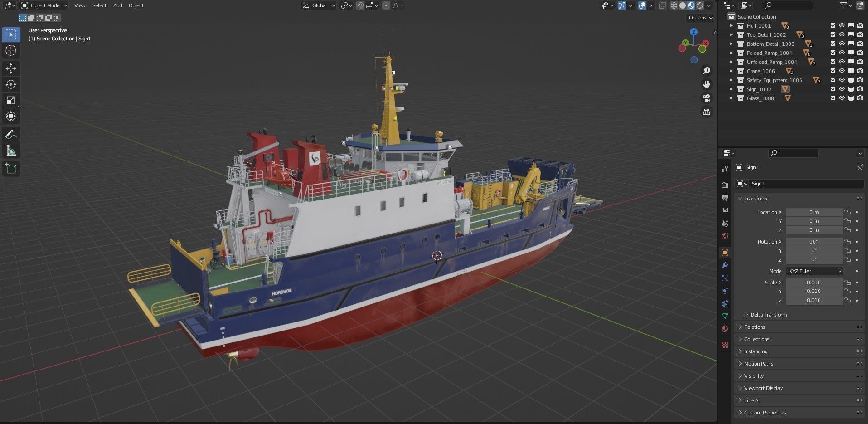This screenshot has width=868, height=424.
Task: Open the outliner filter dropdown
Action: tap(846, 5)
